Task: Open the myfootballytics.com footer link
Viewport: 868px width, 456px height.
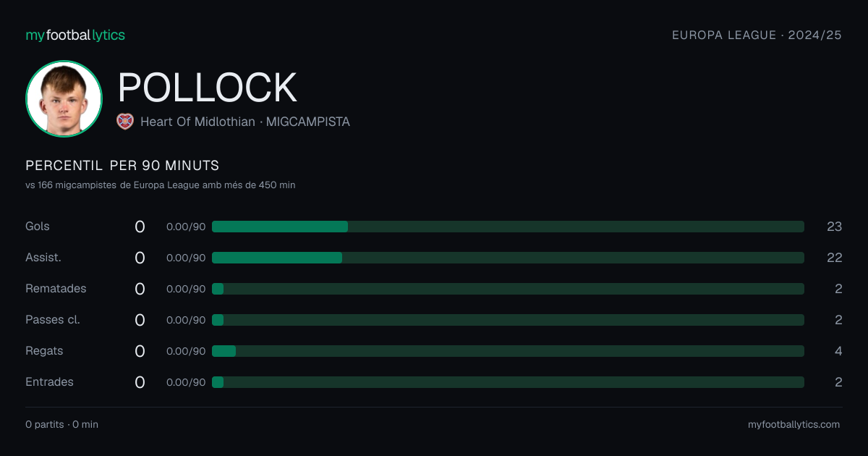Action: (x=793, y=424)
